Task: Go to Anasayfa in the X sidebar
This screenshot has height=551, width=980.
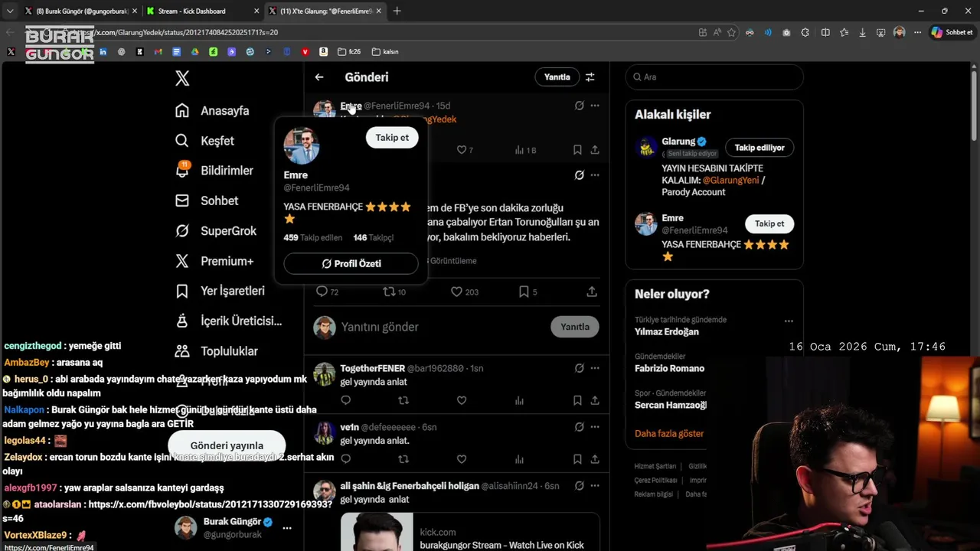Action: click(212, 111)
